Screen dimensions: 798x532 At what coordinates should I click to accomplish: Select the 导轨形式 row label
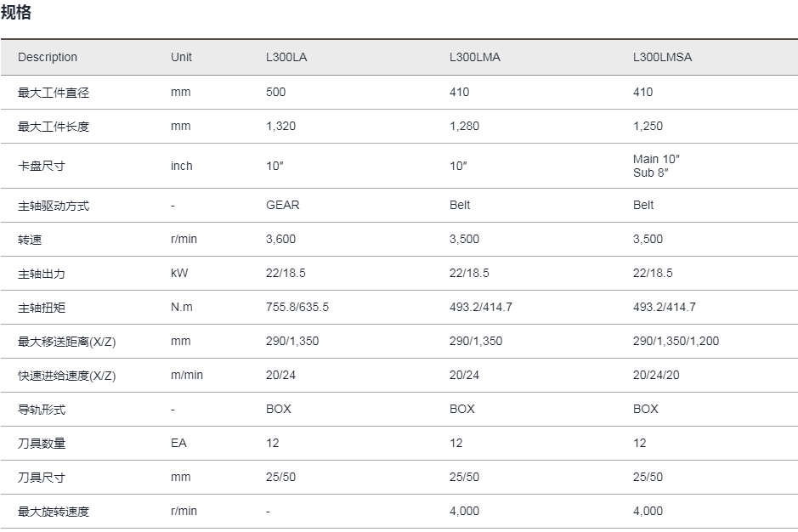tap(42, 410)
